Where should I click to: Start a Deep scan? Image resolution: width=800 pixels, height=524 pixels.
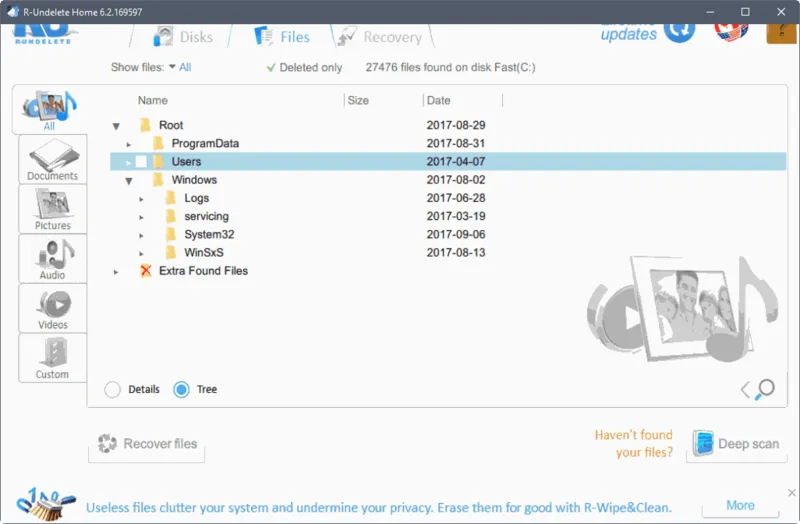click(735, 444)
